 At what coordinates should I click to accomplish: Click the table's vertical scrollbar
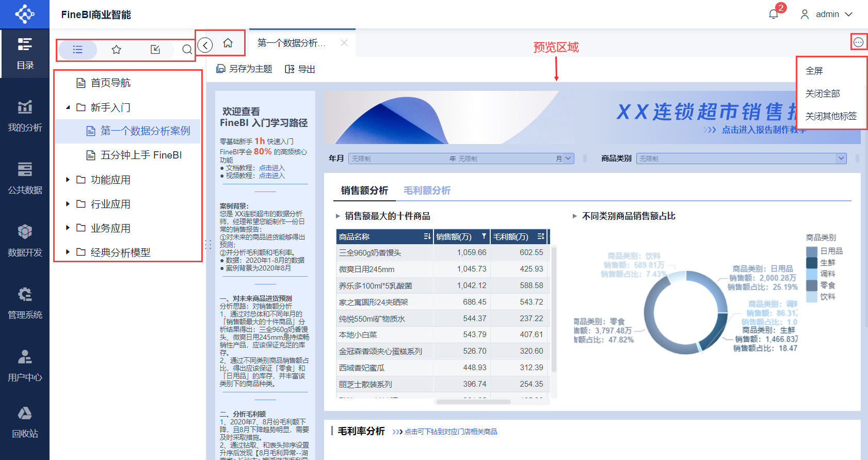click(x=554, y=310)
